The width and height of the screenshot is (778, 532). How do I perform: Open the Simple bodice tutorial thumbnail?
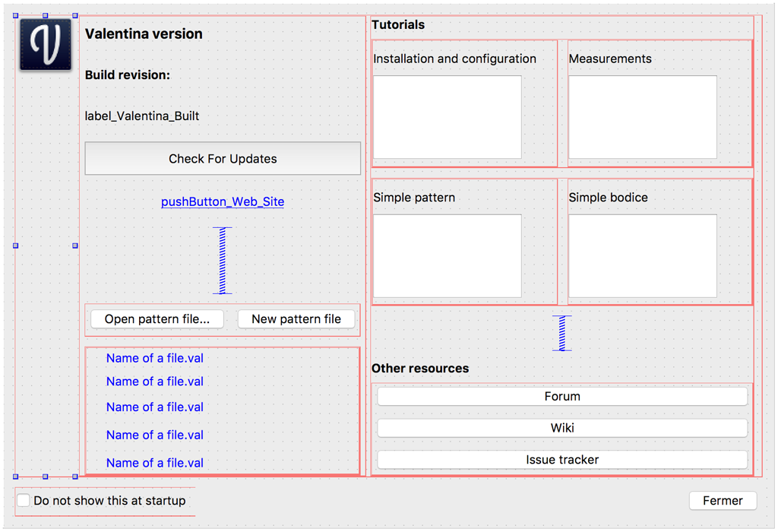[642, 255]
